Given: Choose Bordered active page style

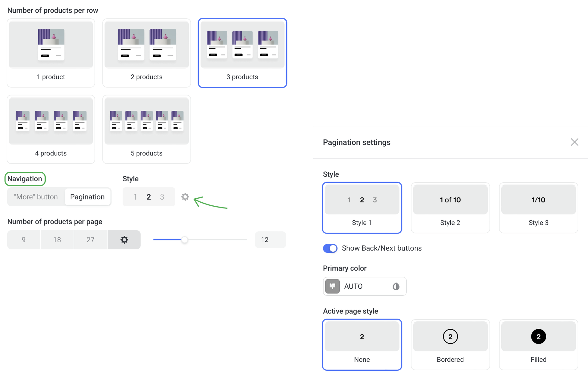Looking at the screenshot, I should click(450, 345).
